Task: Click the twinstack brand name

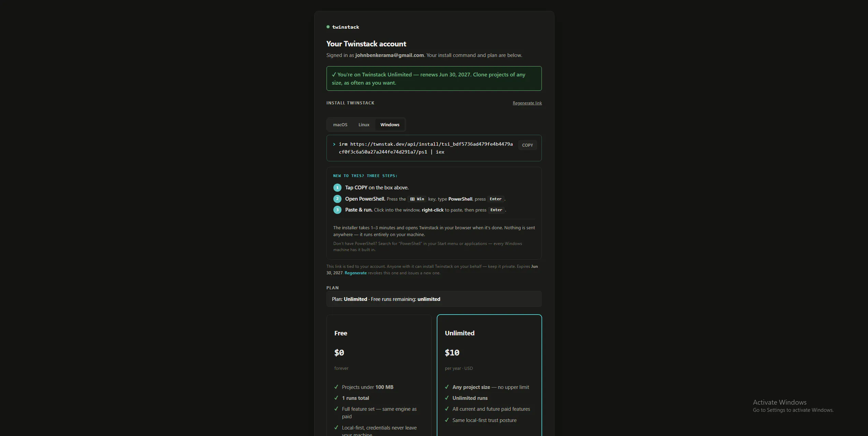Action: click(346, 27)
